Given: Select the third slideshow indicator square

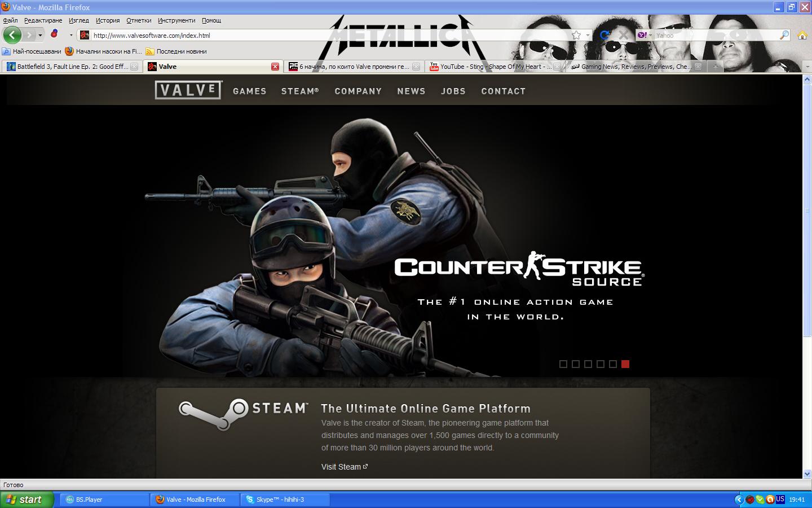Looking at the screenshot, I should pyautogui.click(x=588, y=364).
